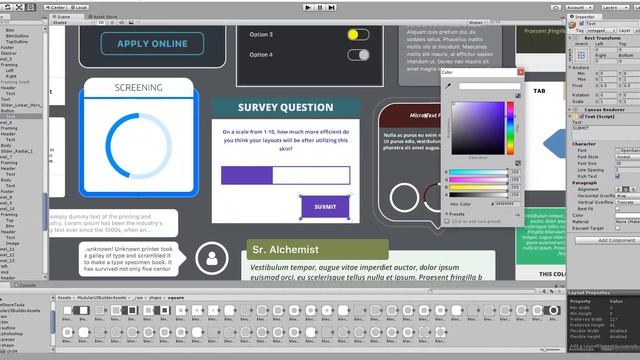
Task: Toggle the Local handle rotation button
Action: pos(78,7)
